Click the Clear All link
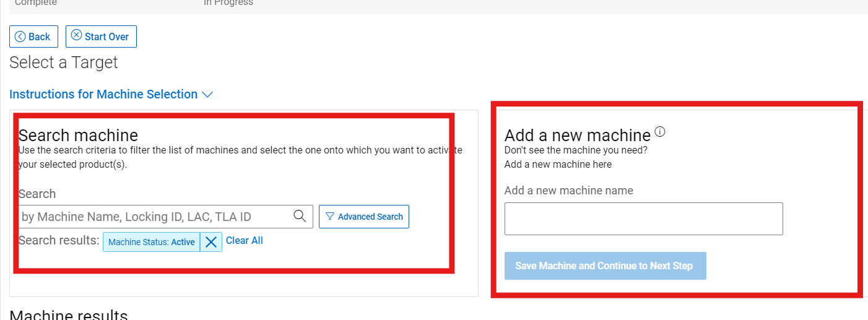 click(x=245, y=241)
